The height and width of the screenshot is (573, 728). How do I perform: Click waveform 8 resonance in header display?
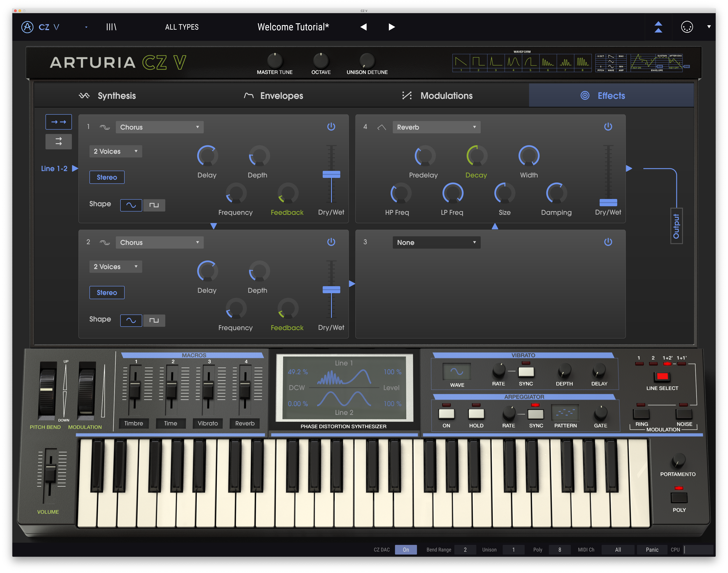pos(583,62)
